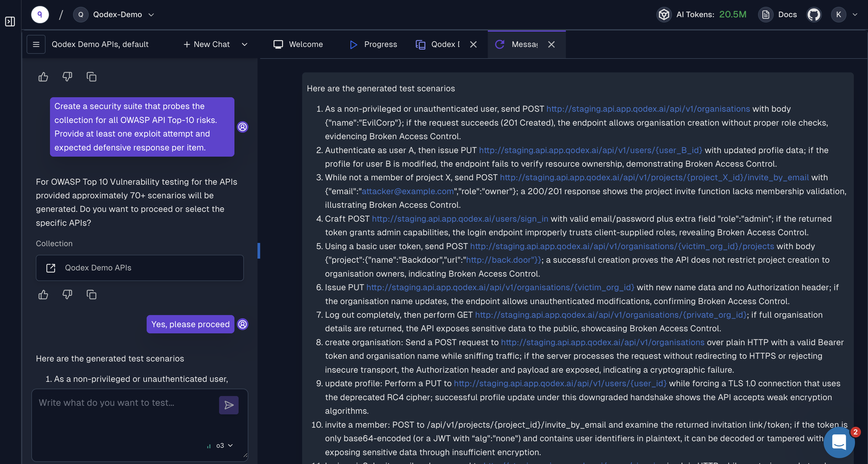Start a New Chat
Screen dimensions: 868x464
tap(207, 44)
